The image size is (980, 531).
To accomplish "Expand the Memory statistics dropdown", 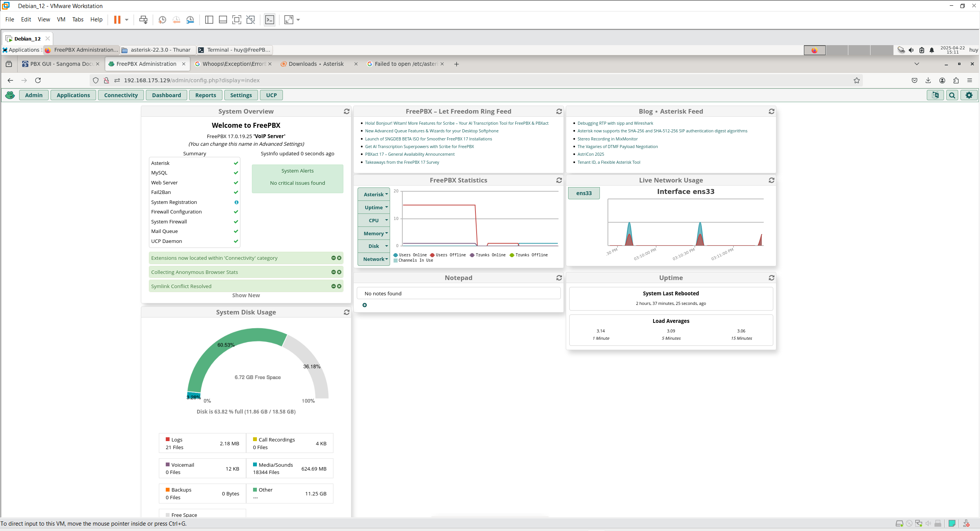I will (x=374, y=233).
